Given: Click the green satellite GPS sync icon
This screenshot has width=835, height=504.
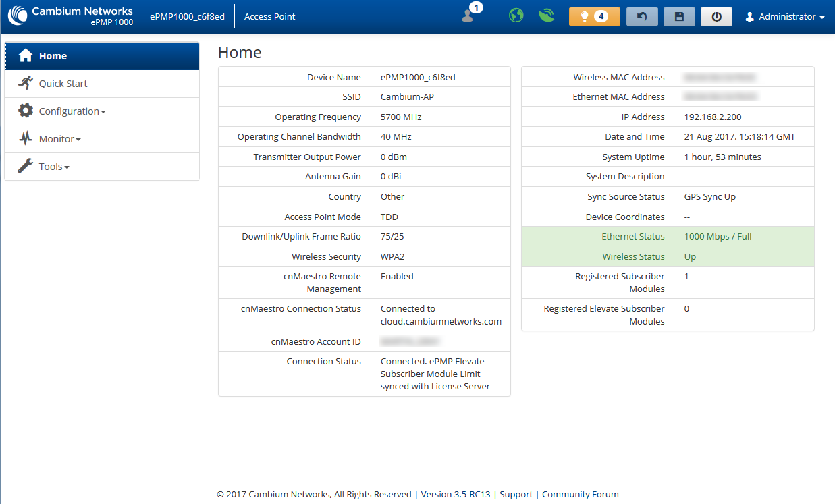Looking at the screenshot, I should coord(546,16).
